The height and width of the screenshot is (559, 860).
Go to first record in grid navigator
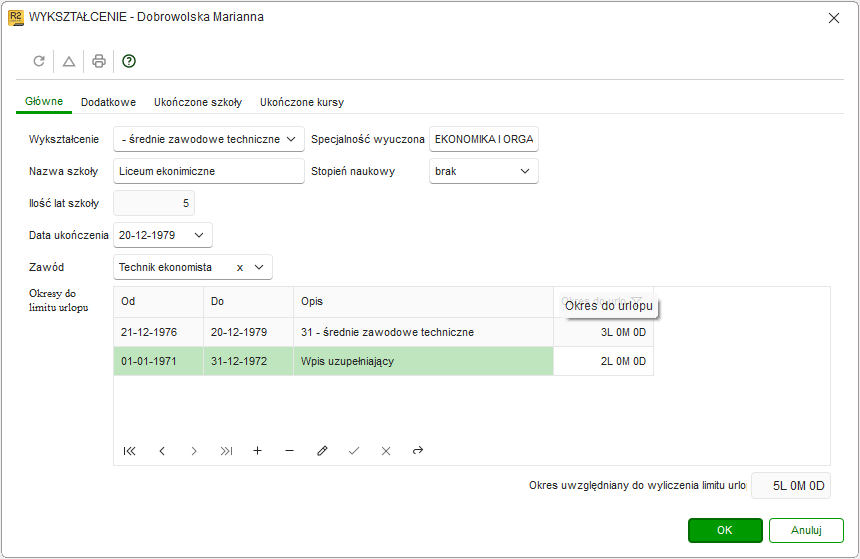[x=129, y=451]
